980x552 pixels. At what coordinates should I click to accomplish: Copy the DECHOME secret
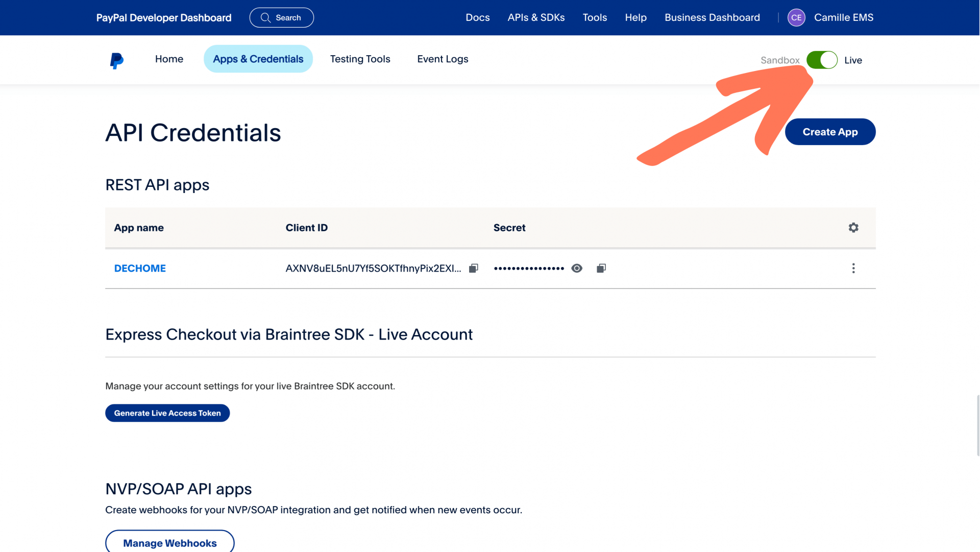tap(601, 268)
